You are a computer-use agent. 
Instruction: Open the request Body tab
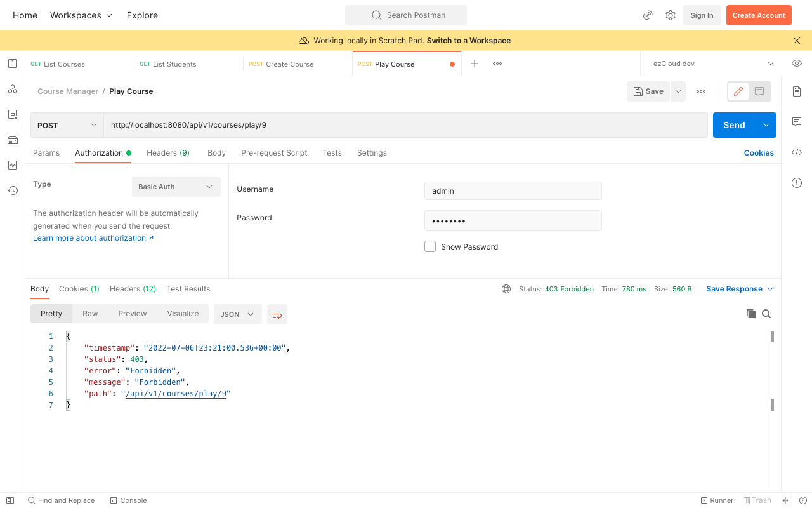coord(216,153)
